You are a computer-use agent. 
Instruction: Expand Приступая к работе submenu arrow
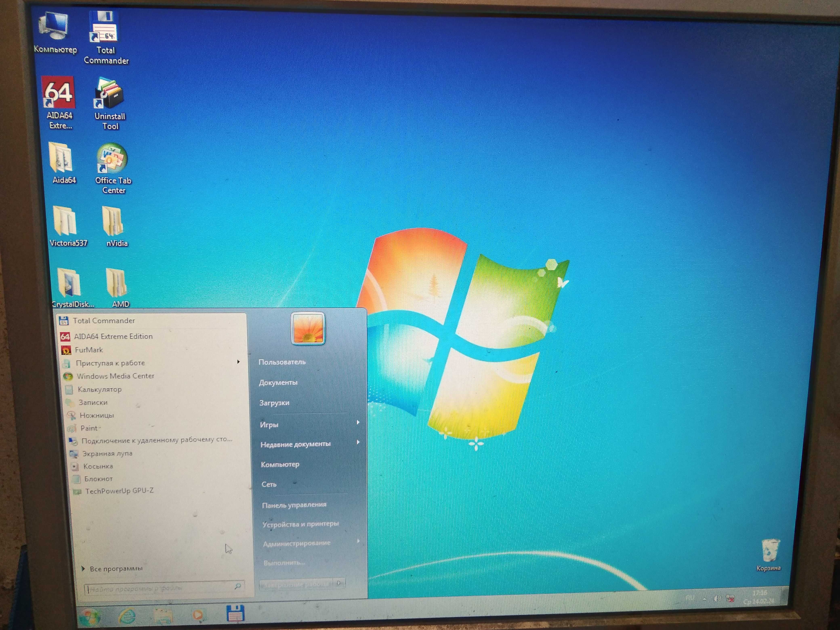click(238, 361)
